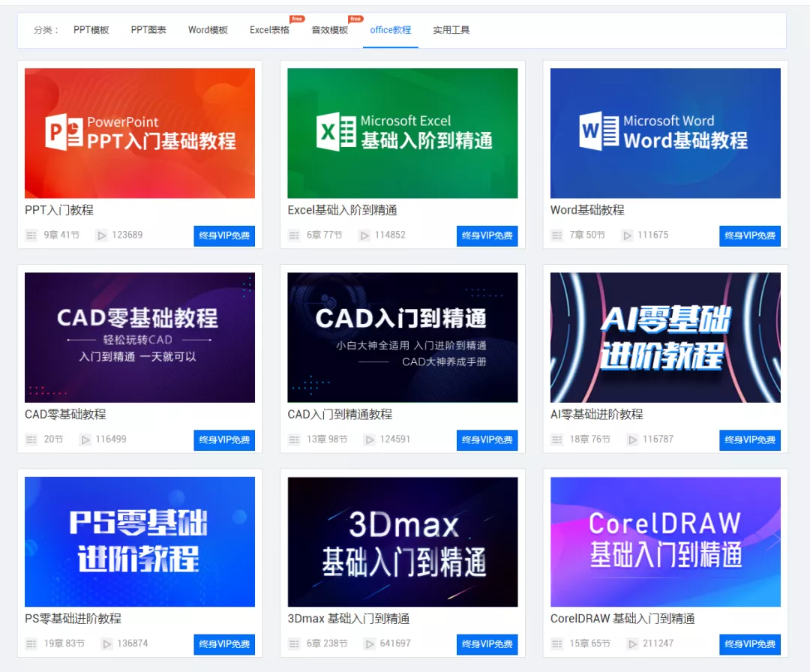Open the CAD入门到精通 dark thumbnail
The width and height of the screenshot is (810, 672).
[x=403, y=337]
